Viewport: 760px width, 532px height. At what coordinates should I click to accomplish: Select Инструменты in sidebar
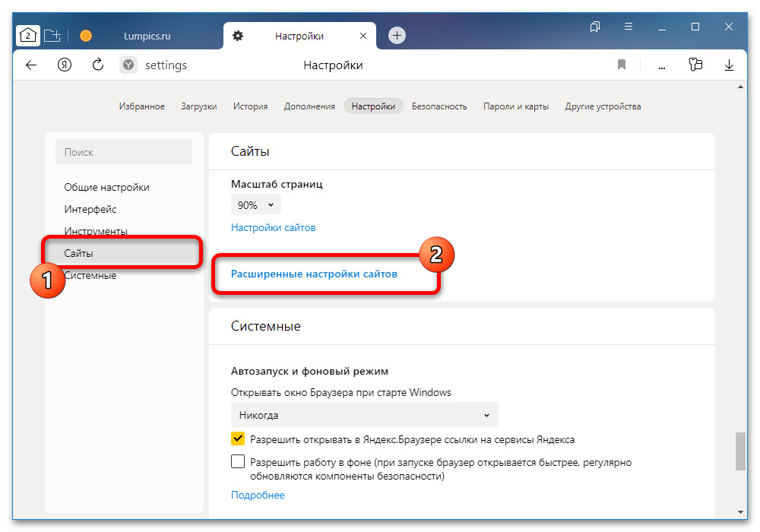(x=96, y=230)
